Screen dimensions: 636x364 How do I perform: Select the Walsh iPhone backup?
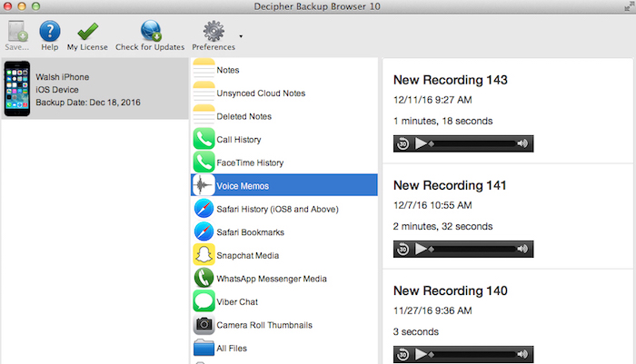click(x=94, y=88)
